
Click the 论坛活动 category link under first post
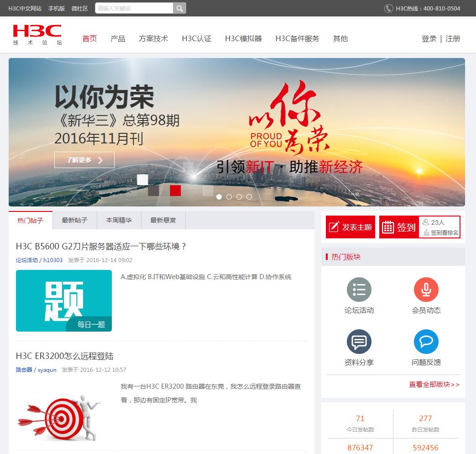[27, 260]
